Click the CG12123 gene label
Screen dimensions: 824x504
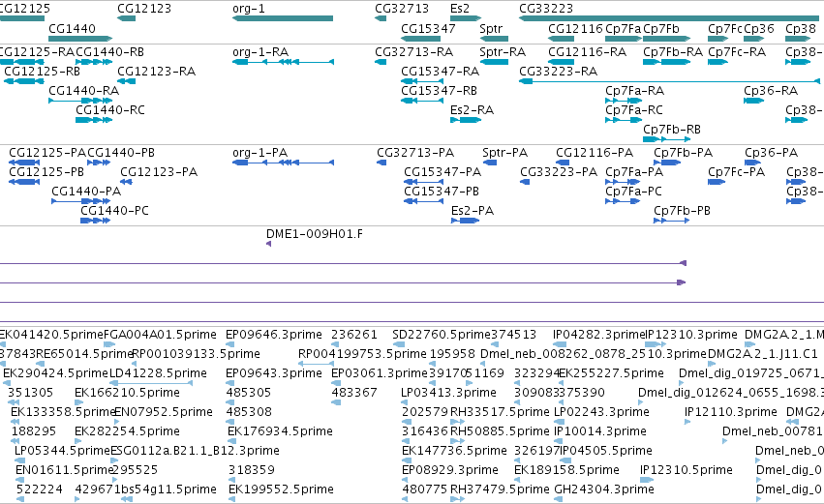click(144, 9)
